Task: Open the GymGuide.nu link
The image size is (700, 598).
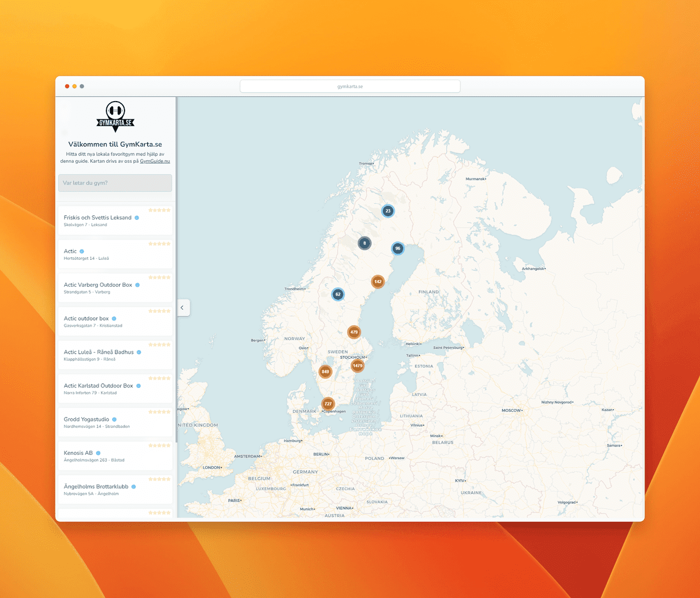Action: click(155, 161)
